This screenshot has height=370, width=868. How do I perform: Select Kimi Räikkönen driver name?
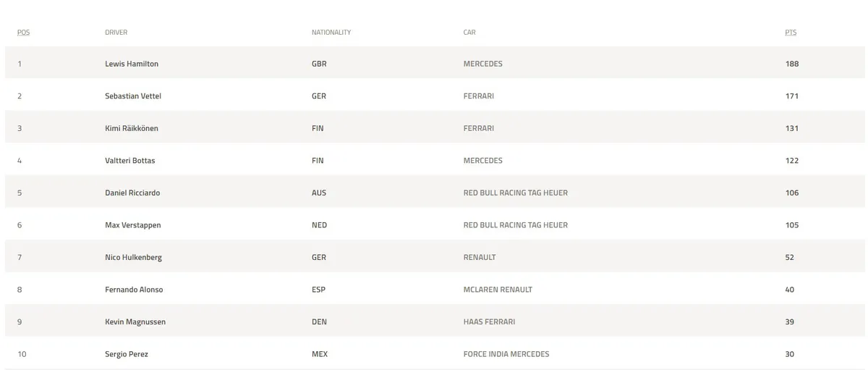click(131, 128)
